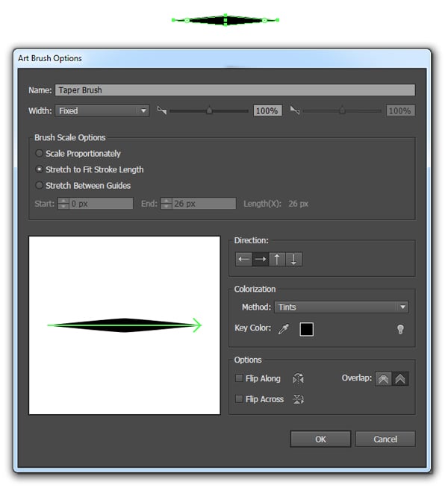Click the Start value stepper arrows

63,204
